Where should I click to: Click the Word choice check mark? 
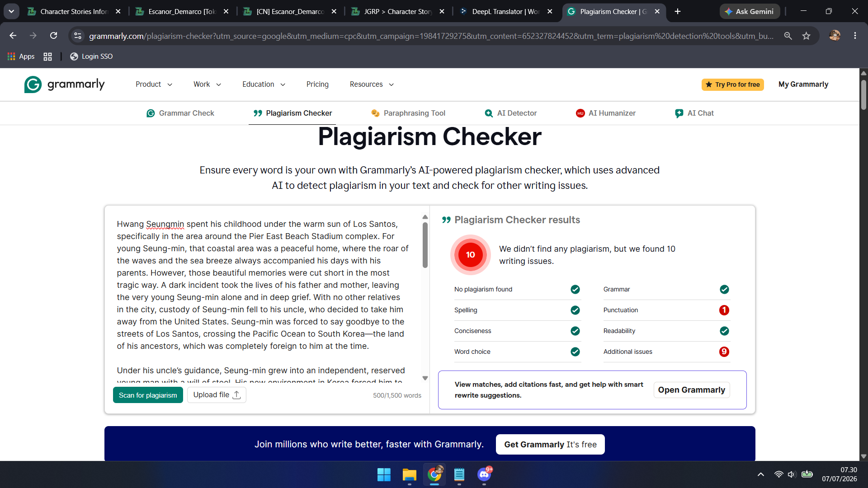pyautogui.click(x=575, y=352)
